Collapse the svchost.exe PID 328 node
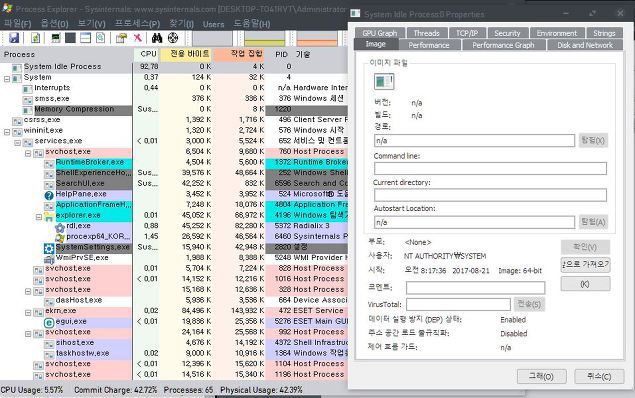This screenshot has height=398, width=635. 28,291
